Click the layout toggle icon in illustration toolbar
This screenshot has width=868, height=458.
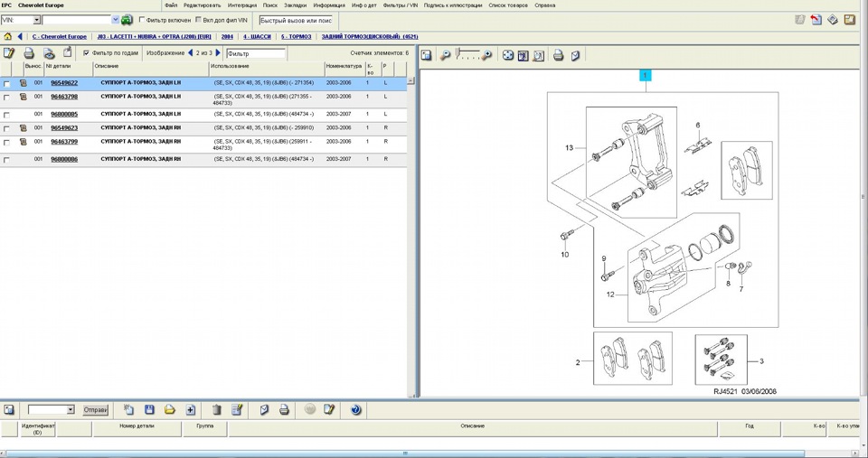(426, 55)
